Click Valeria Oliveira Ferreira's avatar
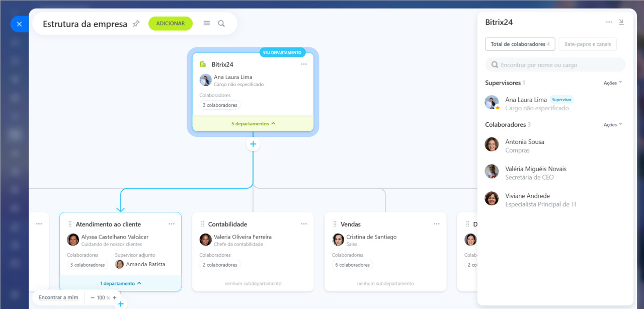 tap(205, 240)
